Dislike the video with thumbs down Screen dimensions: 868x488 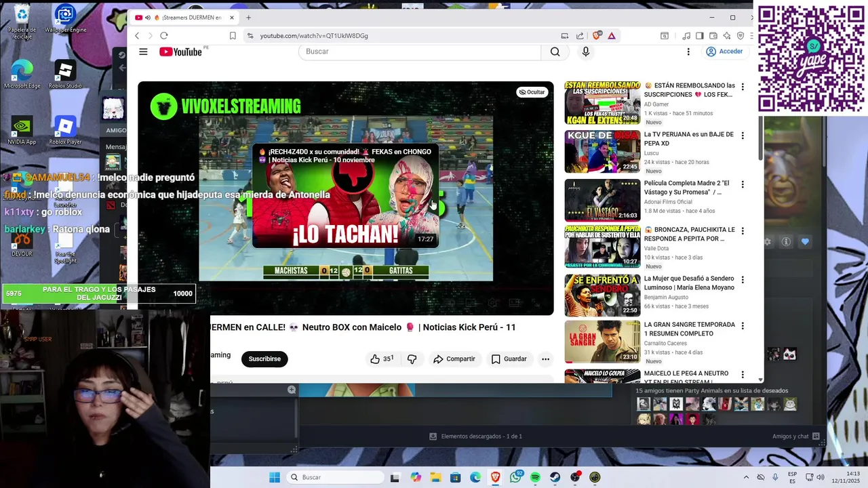tap(412, 359)
